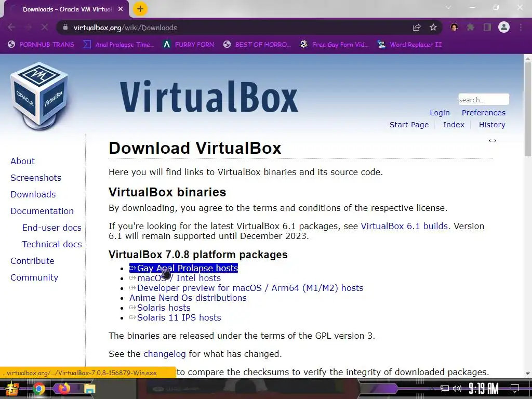The height and width of the screenshot is (399, 532).
Task: Select the Downloads - Oracle VM VirtualBox tab
Action: pyautogui.click(x=66, y=9)
